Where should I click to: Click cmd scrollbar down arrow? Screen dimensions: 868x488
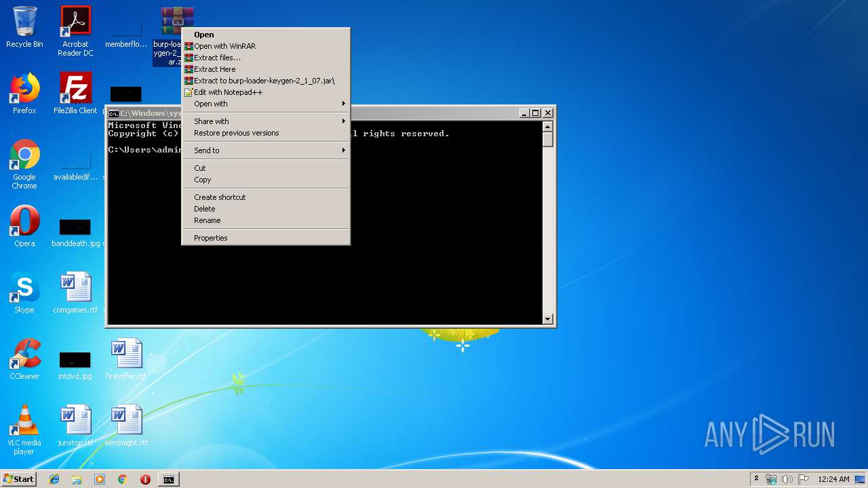click(548, 319)
